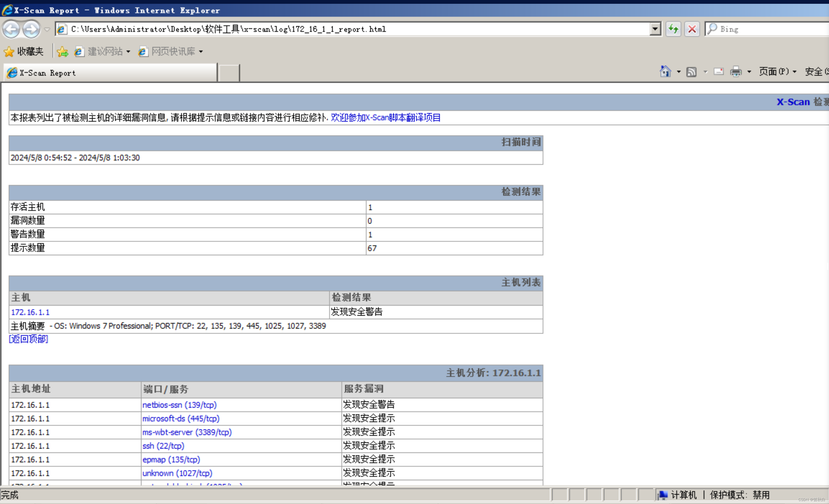Click the Read Mail envelope icon
Image resolution: width=829 pixels, height=504 pixels.
click(x=718, y=71)
